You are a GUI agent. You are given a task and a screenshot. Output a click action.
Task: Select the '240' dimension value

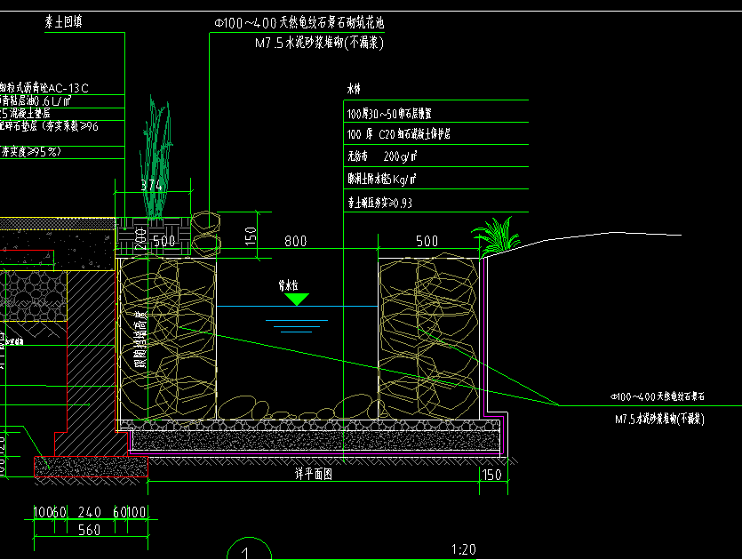90,512
